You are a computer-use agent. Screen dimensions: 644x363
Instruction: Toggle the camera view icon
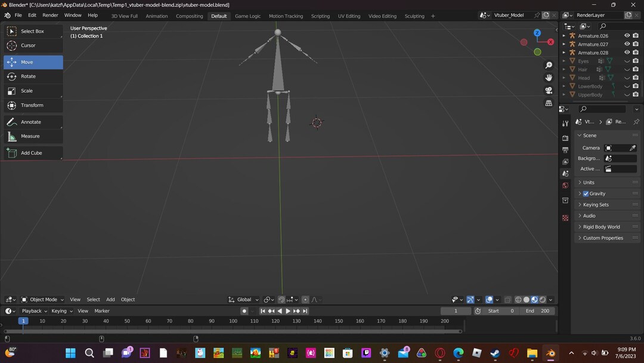click(549, 90)
